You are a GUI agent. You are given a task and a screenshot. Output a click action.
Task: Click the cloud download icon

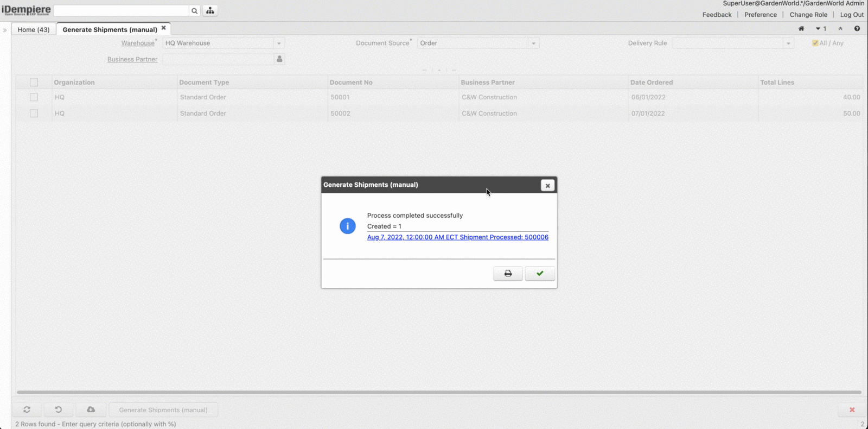(91, 410)
